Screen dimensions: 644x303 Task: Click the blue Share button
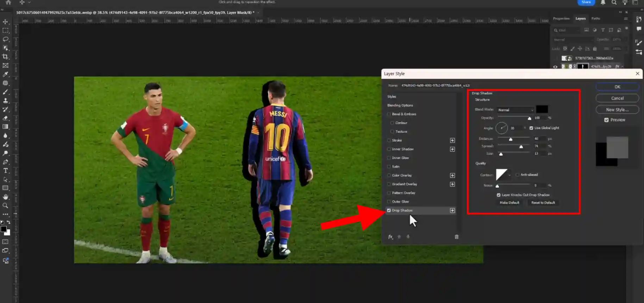[x=586, y=2]
